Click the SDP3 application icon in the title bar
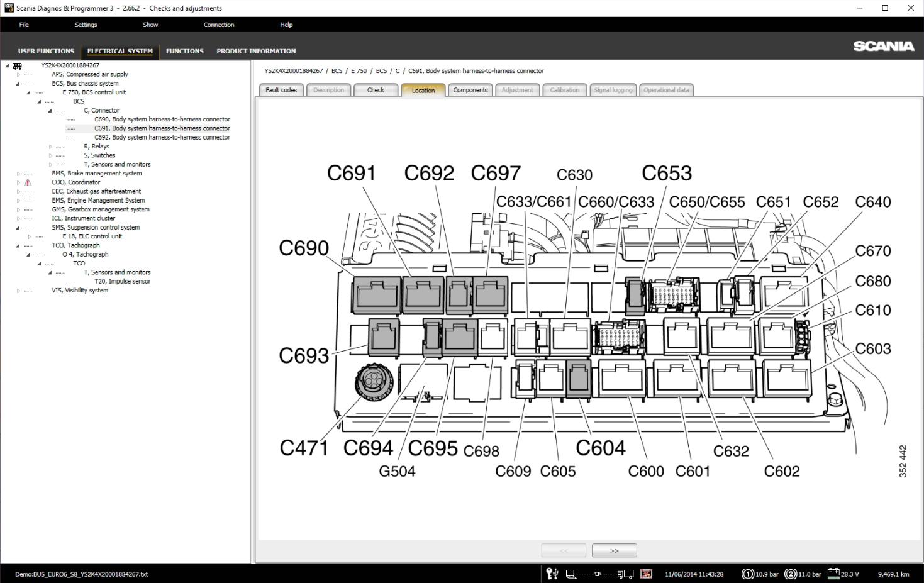The image size is (924, 583). coord(9,8)
